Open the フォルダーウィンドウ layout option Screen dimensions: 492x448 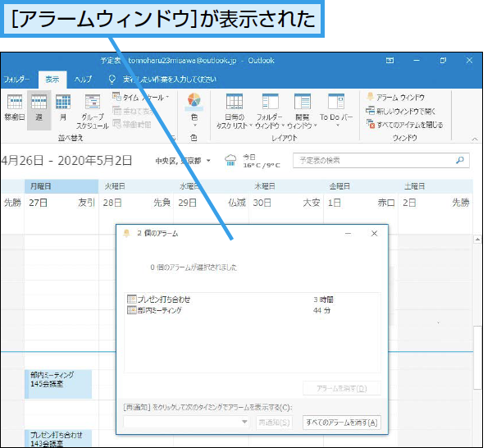point(270,111)
